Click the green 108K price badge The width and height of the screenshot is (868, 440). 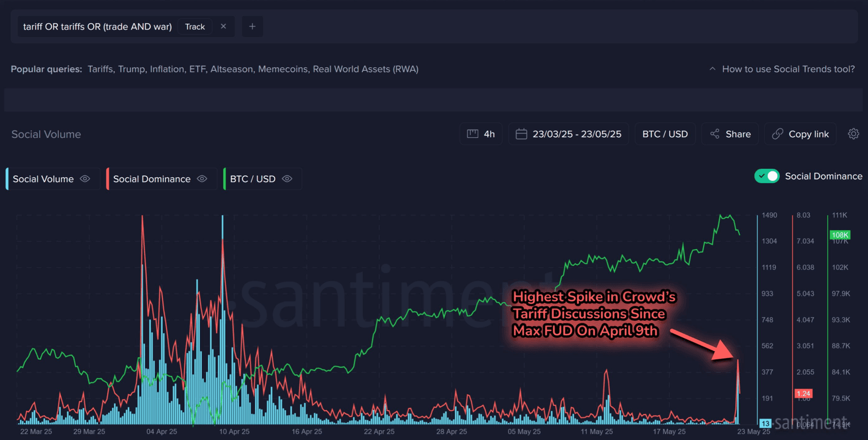pos(839,235)
